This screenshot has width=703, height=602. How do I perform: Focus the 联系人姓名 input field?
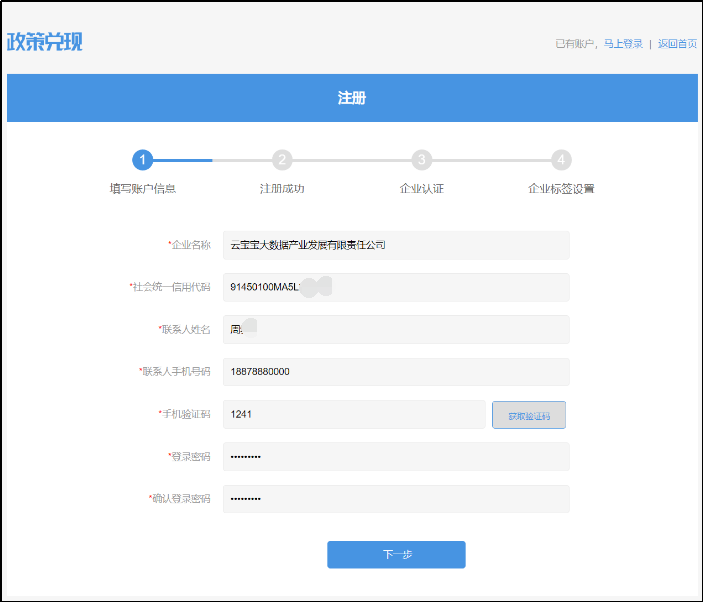click(396, 329)
